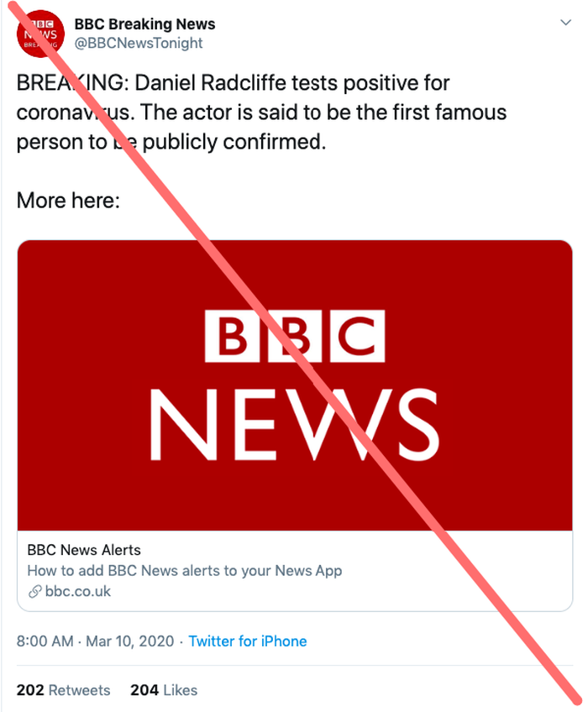
Task: Click the white NEWS wordmark in card
Action: (x=295, y=425)
